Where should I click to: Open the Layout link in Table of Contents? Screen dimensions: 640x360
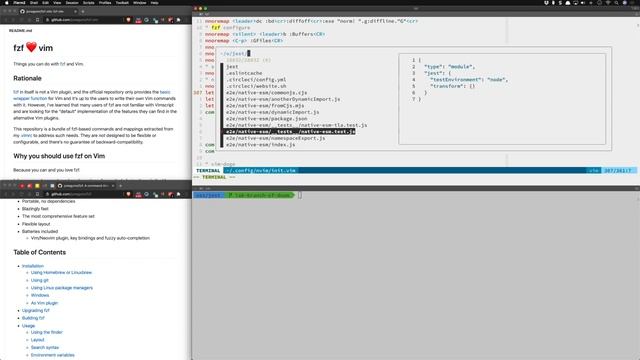pos(37,340)
